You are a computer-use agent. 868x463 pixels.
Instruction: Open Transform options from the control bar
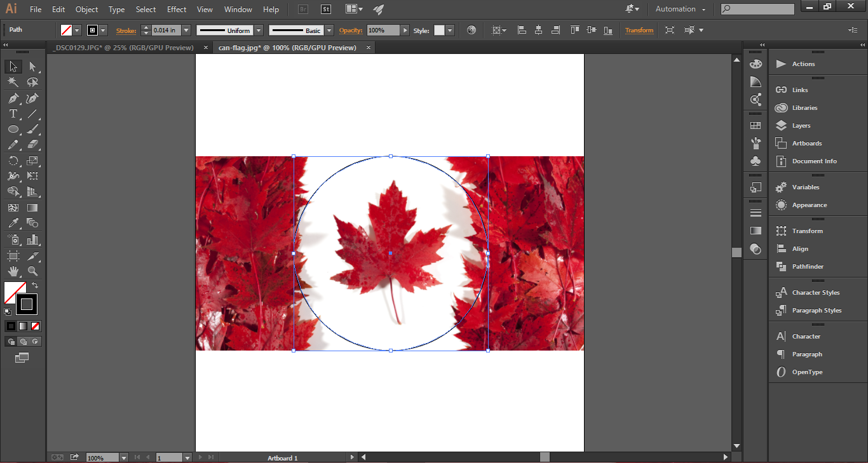tap(639, 30)
